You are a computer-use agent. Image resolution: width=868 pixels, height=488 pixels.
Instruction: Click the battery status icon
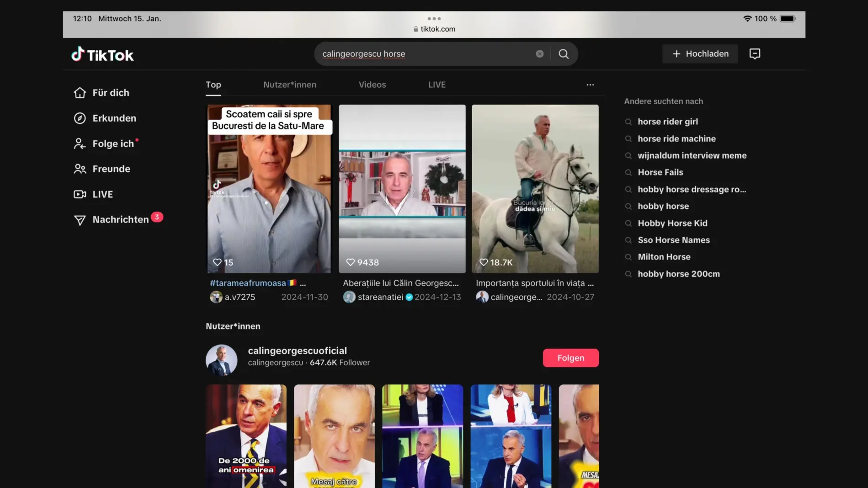788,19
